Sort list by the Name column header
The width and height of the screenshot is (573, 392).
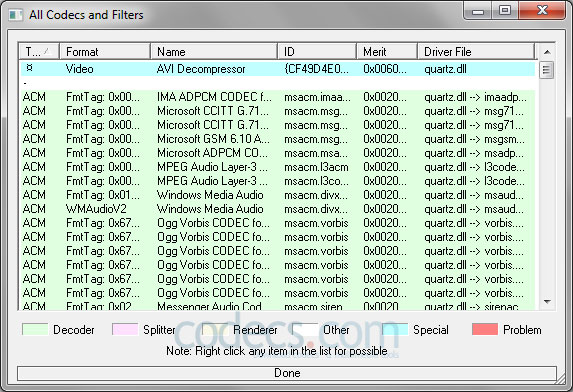pos(214,52)
